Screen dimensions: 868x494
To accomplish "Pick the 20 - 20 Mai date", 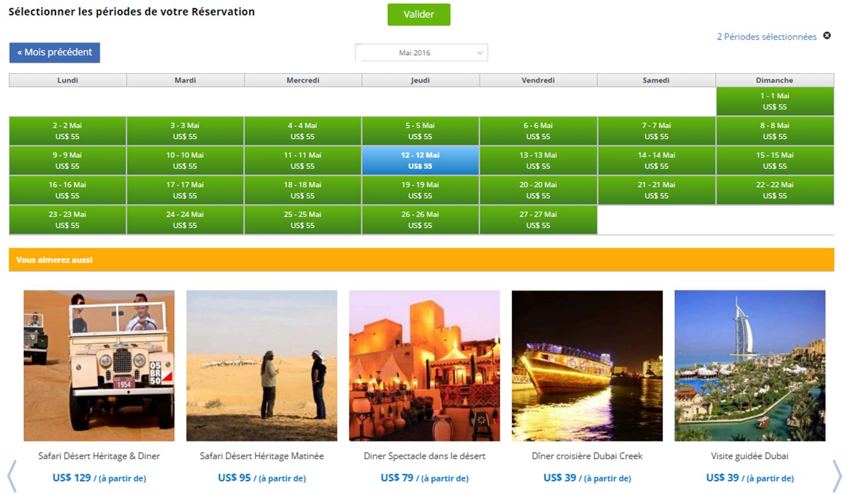I will (x=538, y=190).
